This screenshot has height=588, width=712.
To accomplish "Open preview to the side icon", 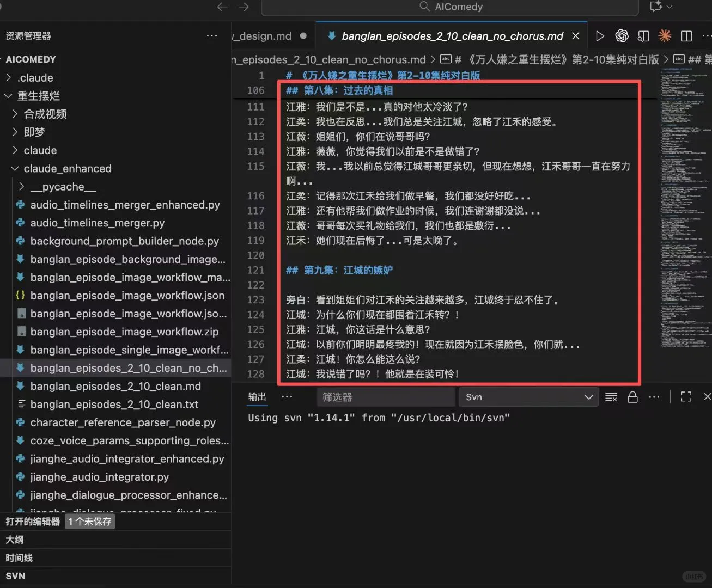I will [x=643, y=36].
